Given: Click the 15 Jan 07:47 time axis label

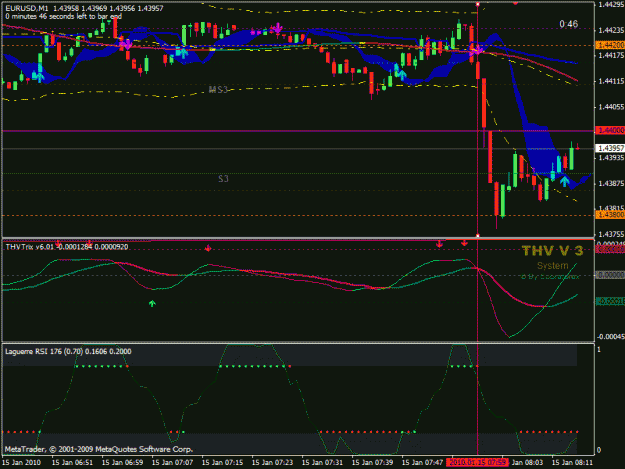Looking at the screenshot, I should click(423, 463).
